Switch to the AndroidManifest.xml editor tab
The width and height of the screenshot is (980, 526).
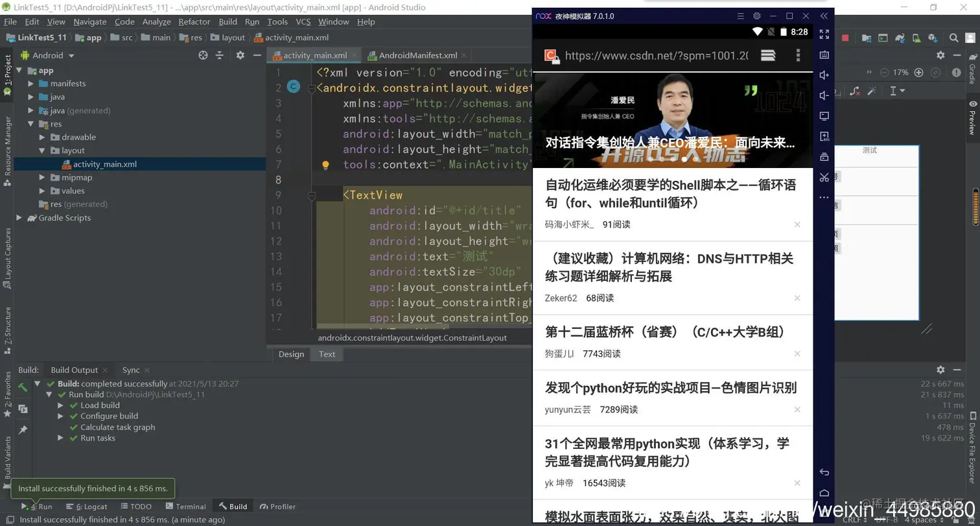coord(418,55)
